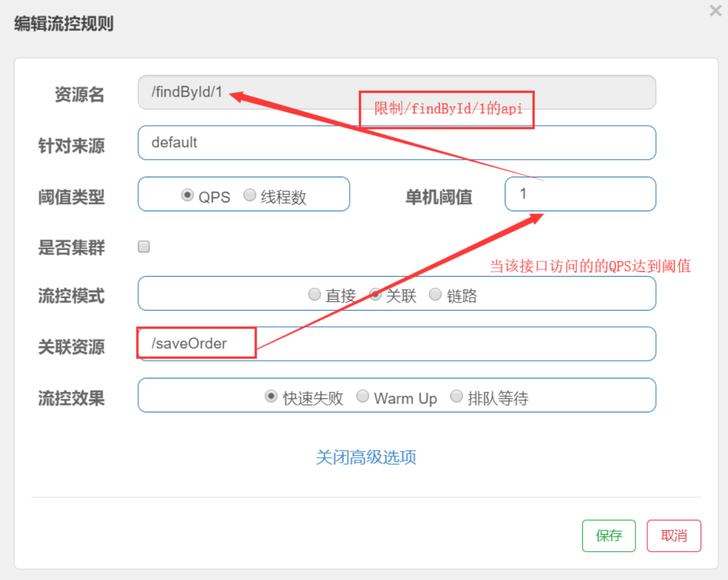Click the 关联资源 label

[x=71, y=347]
